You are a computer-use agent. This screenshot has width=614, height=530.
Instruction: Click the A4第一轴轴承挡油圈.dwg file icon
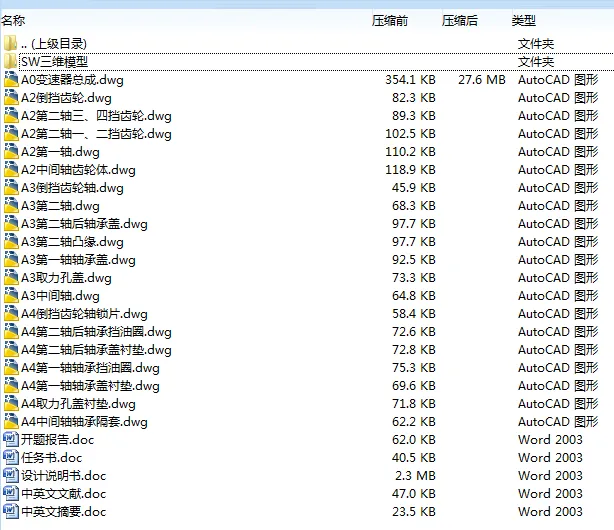pyautogui.click(x=11, y=368)
